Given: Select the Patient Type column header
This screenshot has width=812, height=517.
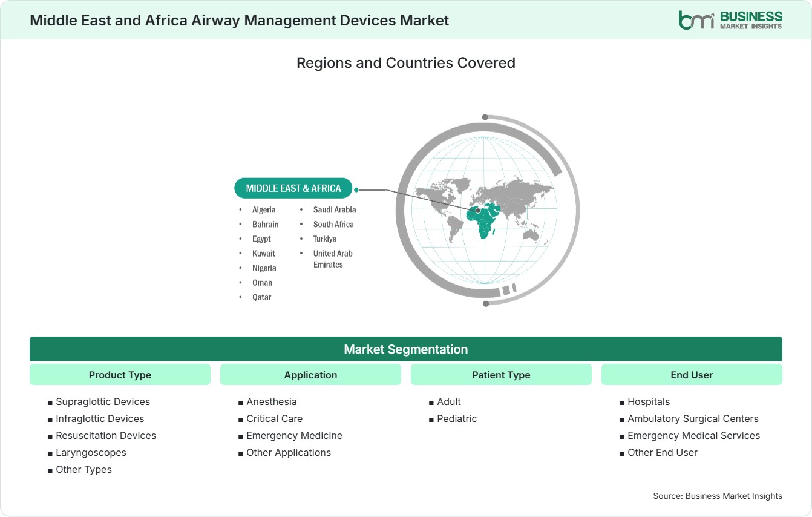Looking at the screenshot, I should pyautogui.click(x=501, y=375).
